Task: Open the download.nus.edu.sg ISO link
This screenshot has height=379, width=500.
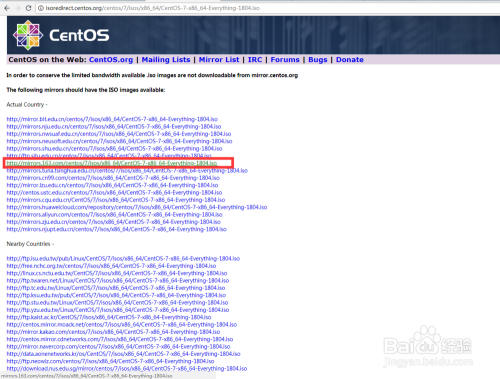Action: click(x=127, y=368)
